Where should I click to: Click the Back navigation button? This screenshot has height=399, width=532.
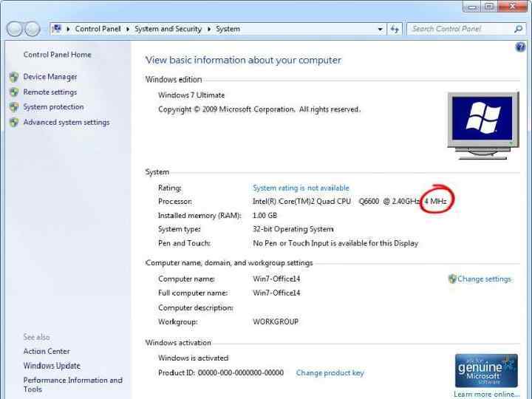pyautogui.click(x=15, y=29)
